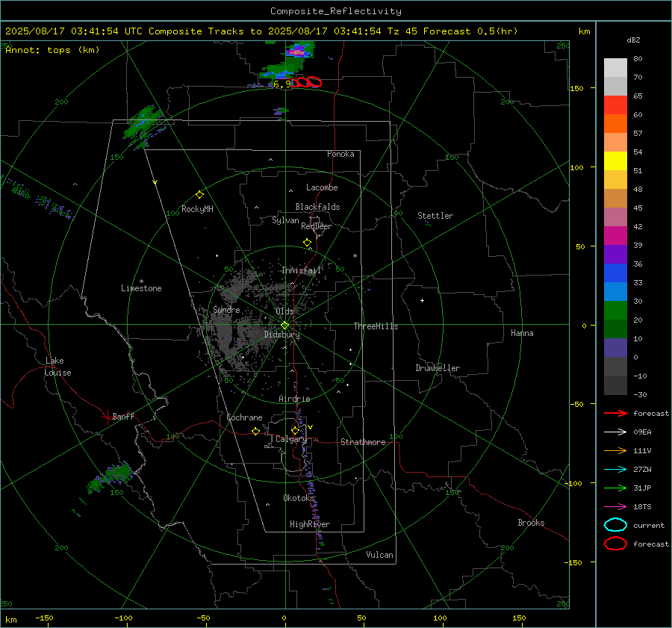
Task: Click the orange 111V arrow in legend
Action: pyautogui.click(x=615, y=450)
